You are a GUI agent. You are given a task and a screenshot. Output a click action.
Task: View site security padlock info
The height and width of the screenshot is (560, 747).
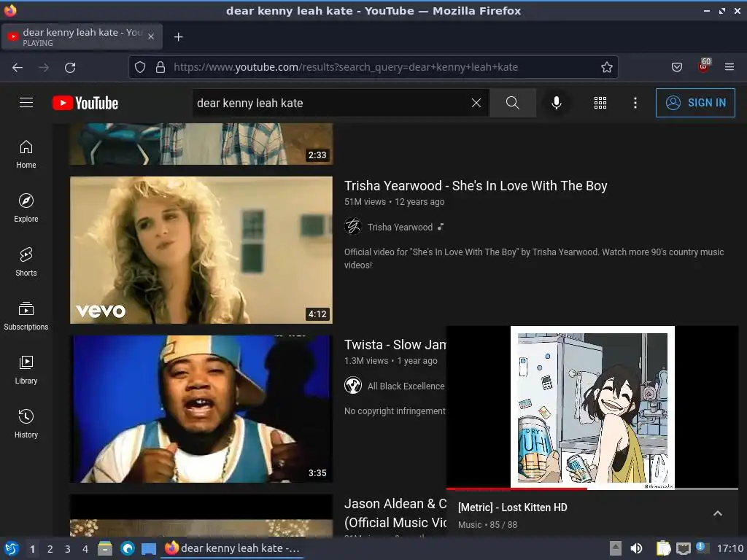(x=160, y=67)
